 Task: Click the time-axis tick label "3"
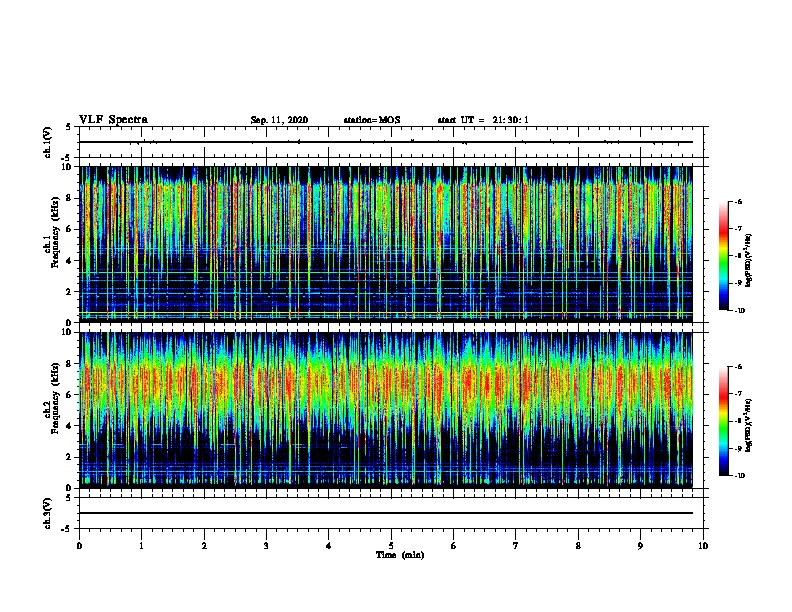click(266, 546)
